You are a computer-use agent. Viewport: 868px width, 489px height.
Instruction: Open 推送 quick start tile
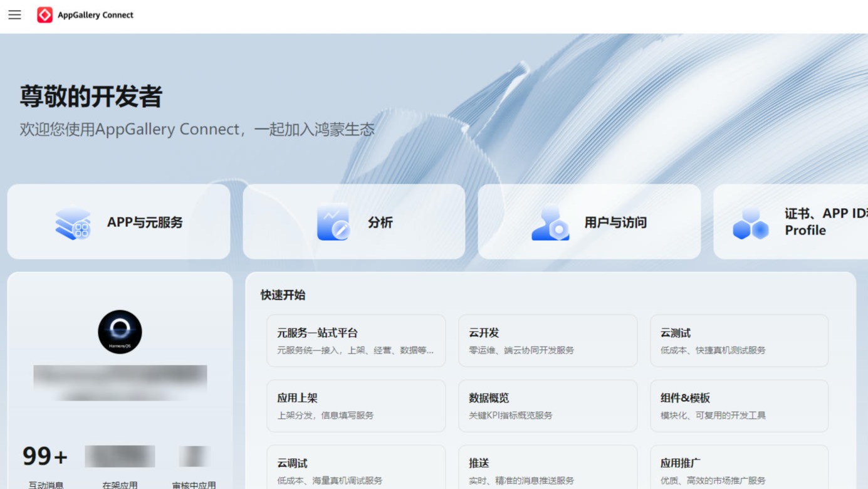click(548, 467)
